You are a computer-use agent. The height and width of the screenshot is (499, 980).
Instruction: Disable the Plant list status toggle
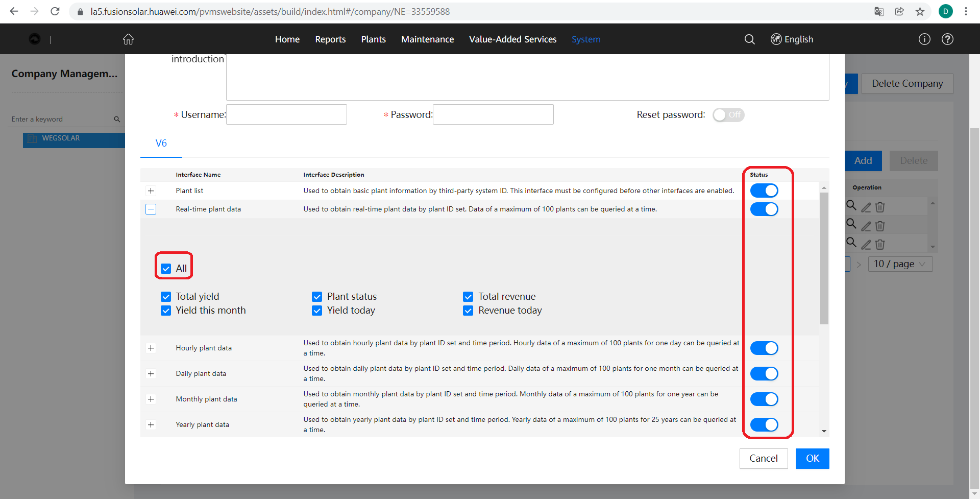764,191
